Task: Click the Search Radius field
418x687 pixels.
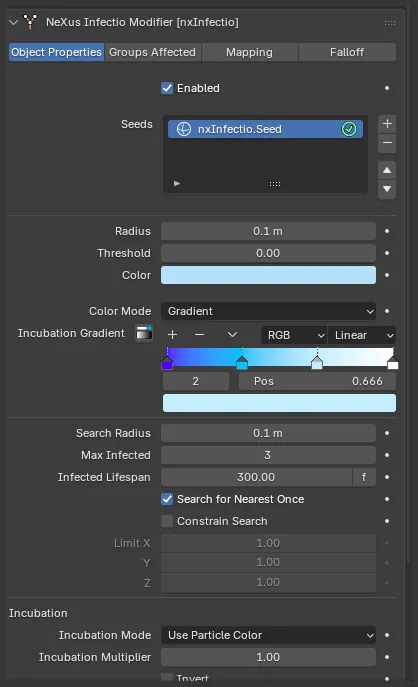Action: coord(268,433)
